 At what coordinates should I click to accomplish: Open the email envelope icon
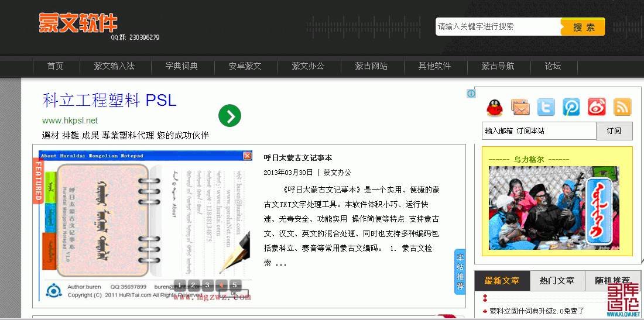click(x=520, y=107)
